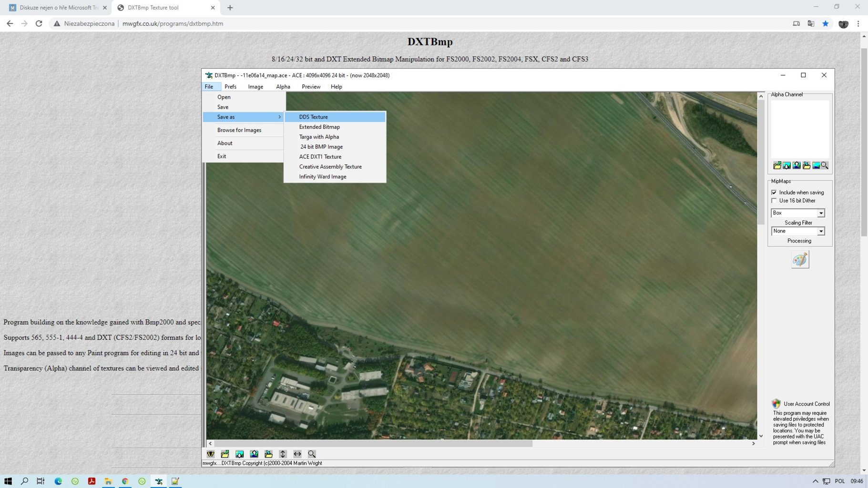The image size is (868, 488).
Task: Choose Save from the File menu
Action: click(x=244, y=107)
